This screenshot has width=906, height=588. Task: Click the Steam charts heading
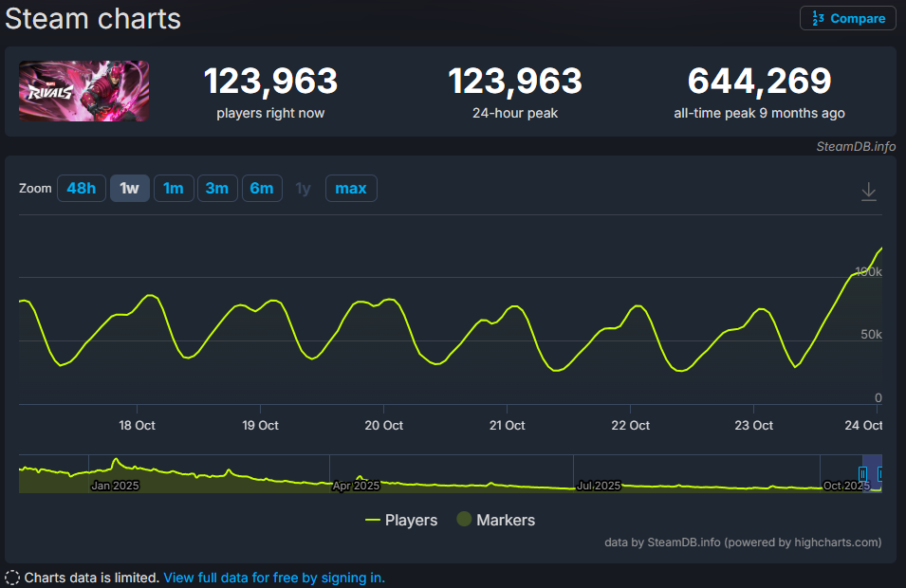[x=93, y=18]
